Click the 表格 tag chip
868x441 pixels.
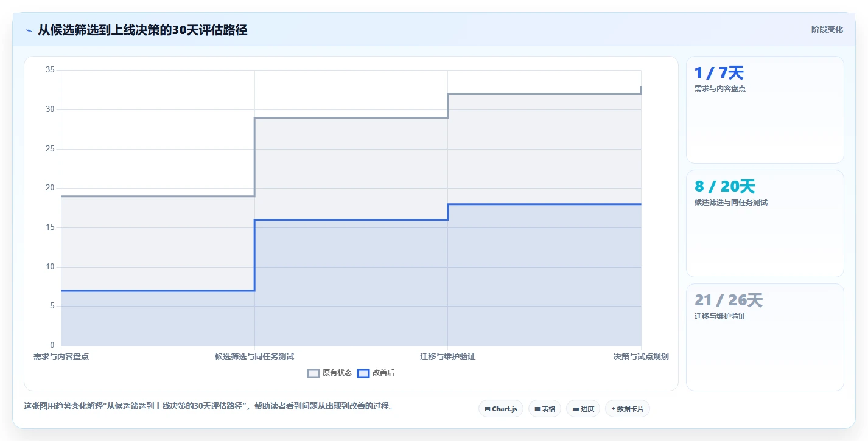545,409
